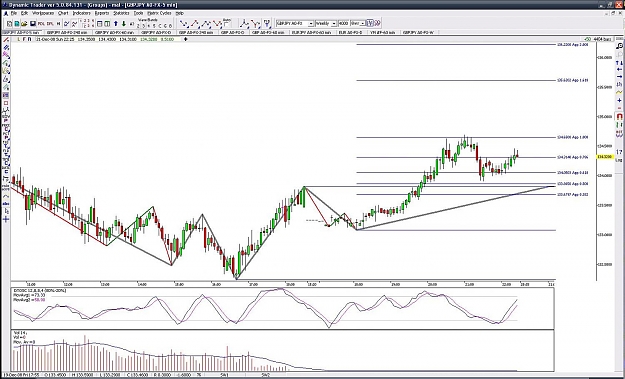The width and height of the screenshot is (625, 379).
Task: Select the red line drawing tool
Action: tap(6, 39)
